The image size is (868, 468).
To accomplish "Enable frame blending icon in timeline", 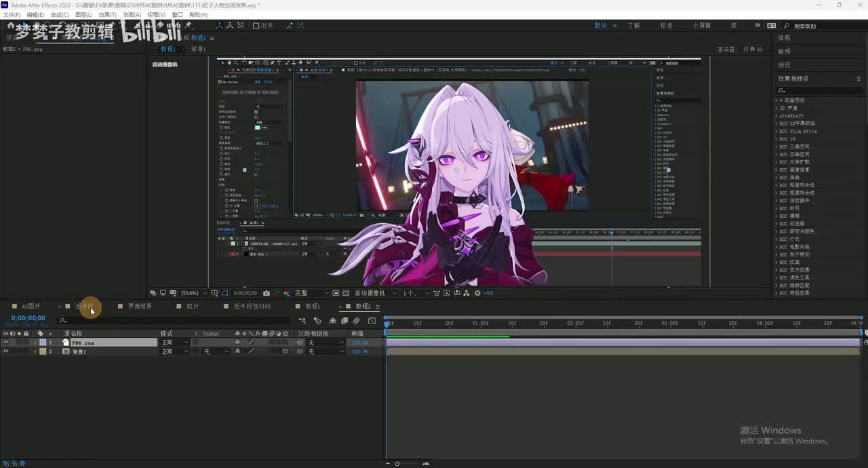I will [344, 320].
